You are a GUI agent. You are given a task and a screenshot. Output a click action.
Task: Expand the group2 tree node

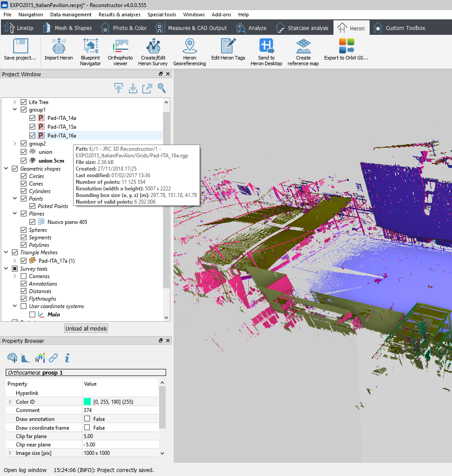click(x=15, y=144)
